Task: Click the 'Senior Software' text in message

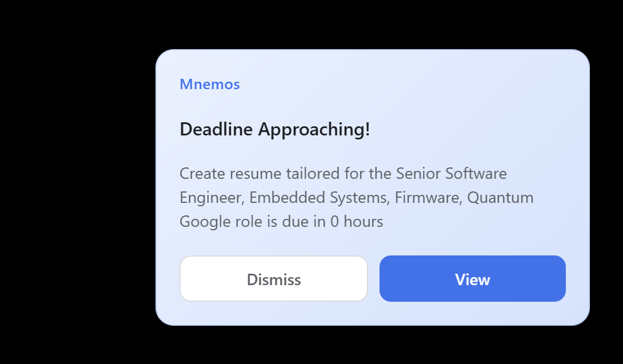Action: pyautogui.click(x=452, y=174)
